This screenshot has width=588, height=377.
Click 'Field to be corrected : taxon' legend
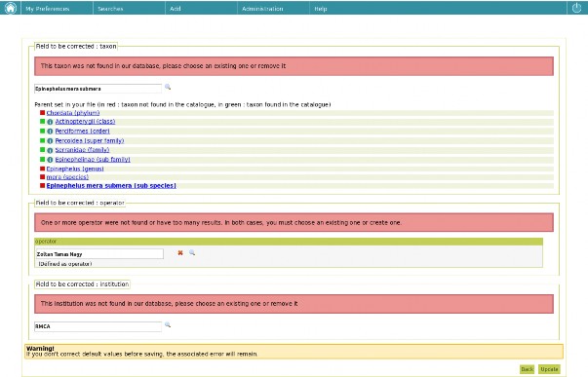point(76,47)
